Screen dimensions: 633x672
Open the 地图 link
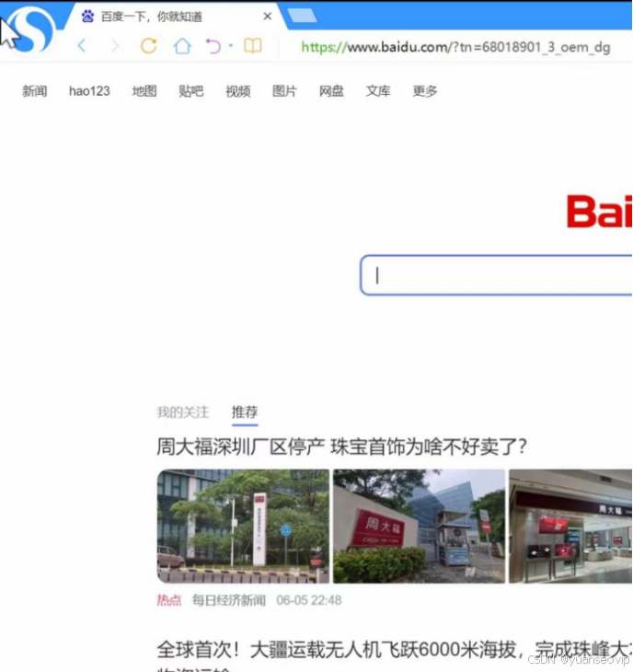[144, 91]
